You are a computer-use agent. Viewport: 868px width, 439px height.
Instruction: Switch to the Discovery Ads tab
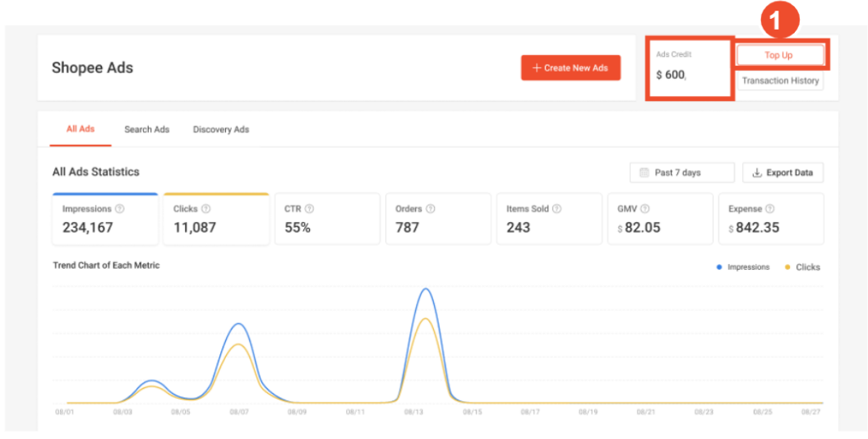(221, 130)
